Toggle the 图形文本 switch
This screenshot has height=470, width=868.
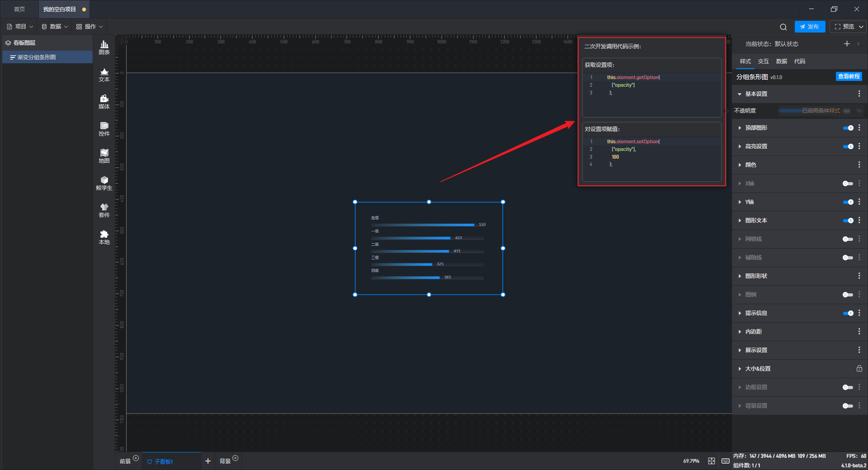pos(848,221)
